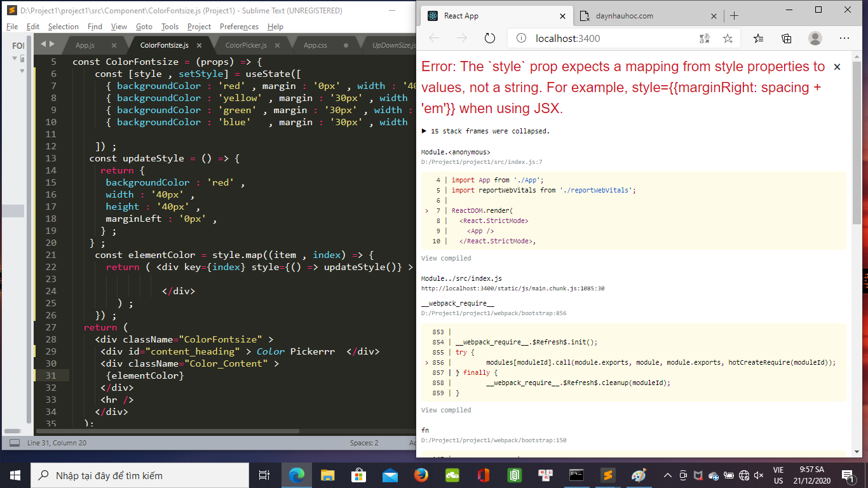Refresh the localhost page in Edge
Viewport: 868px width, 488px height.
point(489,38)
